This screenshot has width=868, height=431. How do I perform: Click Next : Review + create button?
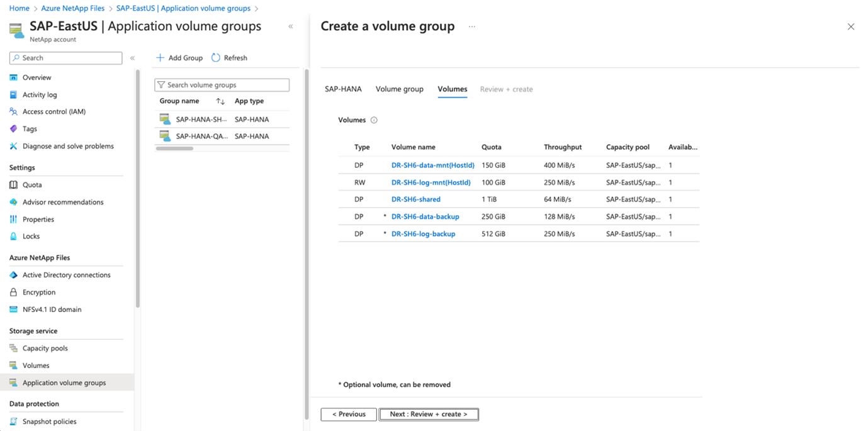coord(429,414)
